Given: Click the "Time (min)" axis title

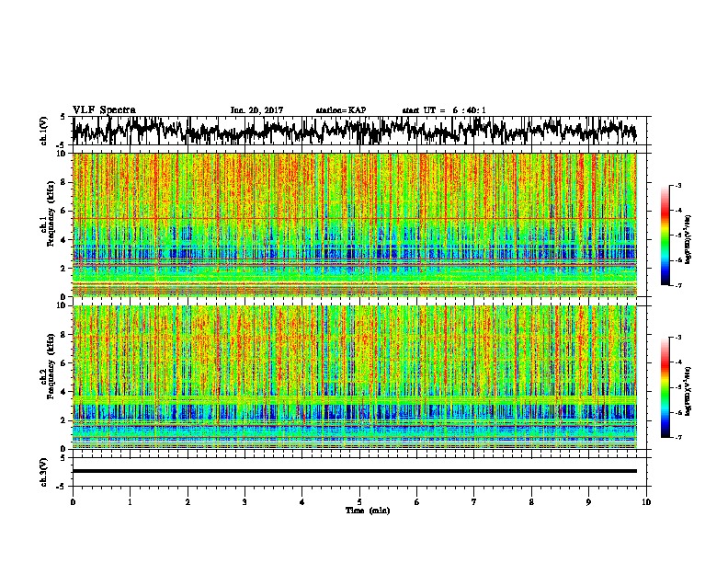Looking at the screenshot, I should coord(368,511).
